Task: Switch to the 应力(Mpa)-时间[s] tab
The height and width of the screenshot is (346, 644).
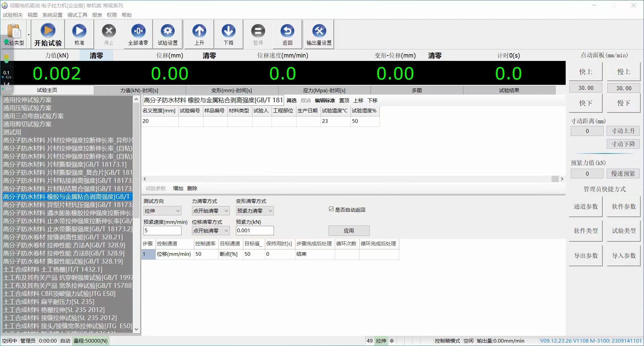Action: (x=324, y=90)
